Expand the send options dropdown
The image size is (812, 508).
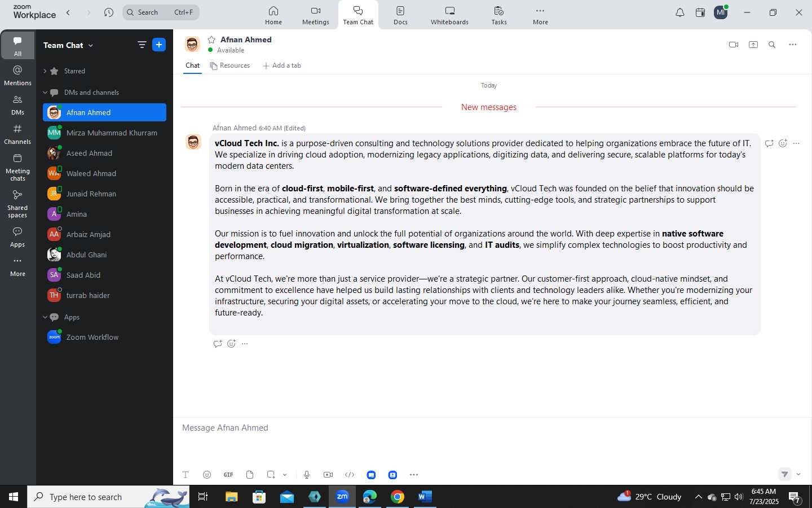click(x=798, y=474)
